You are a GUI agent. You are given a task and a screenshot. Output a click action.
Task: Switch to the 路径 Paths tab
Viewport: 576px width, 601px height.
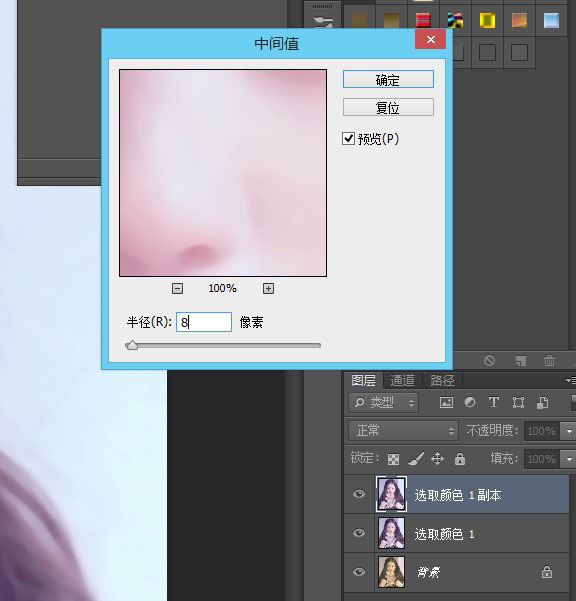(x=442, y=380)
